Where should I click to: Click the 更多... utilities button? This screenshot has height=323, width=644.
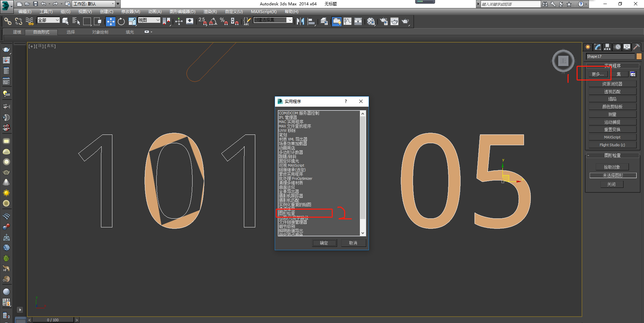tap(597, 74)
